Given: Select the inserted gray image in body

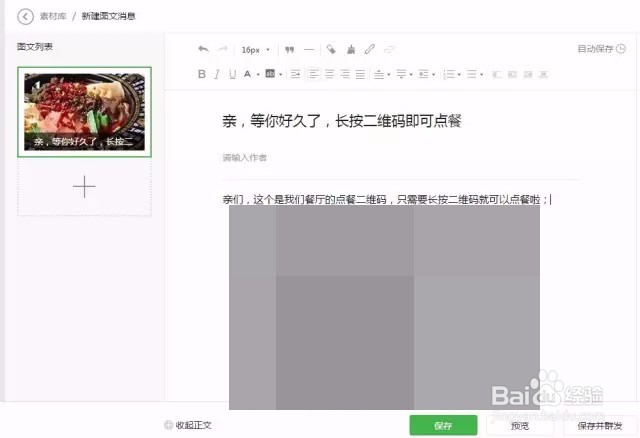Looking at the screenshot, I should tap(384, 307).
